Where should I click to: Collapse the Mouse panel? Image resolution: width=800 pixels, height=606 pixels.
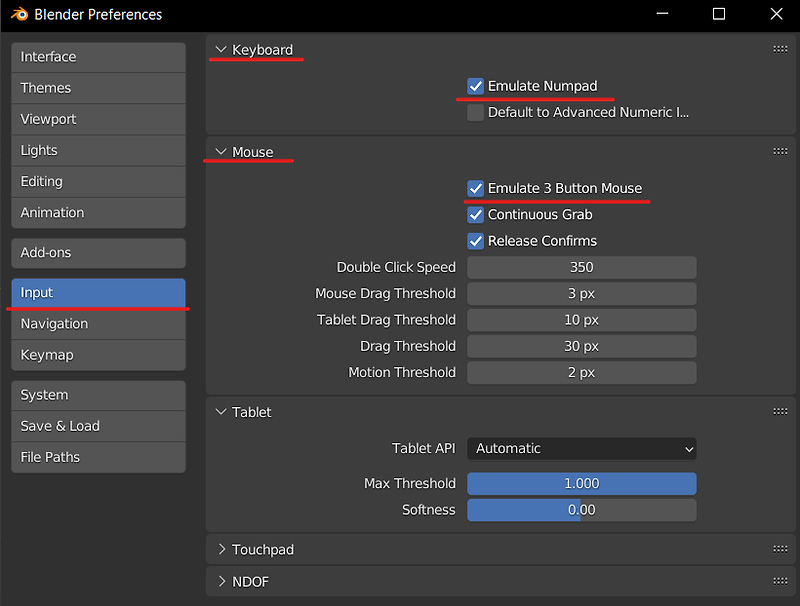(221, 152)
